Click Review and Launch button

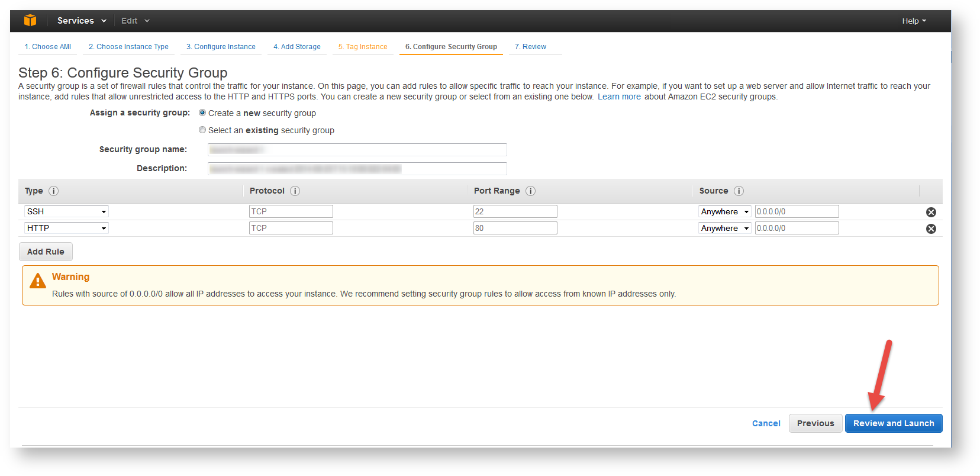[x=893, y=423]
